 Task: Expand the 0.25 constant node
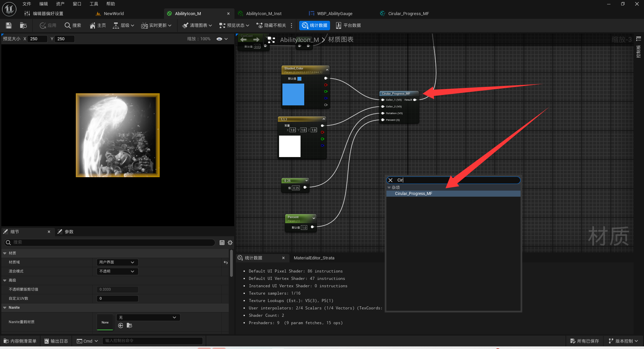click(x=306, y=181)
